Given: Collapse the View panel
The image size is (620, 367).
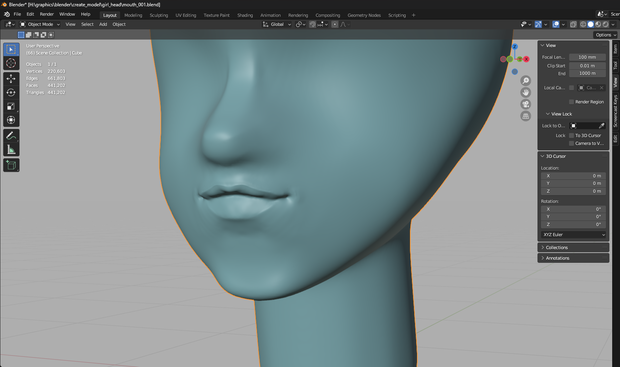Looking at the screenshot, I should point(543,45).
